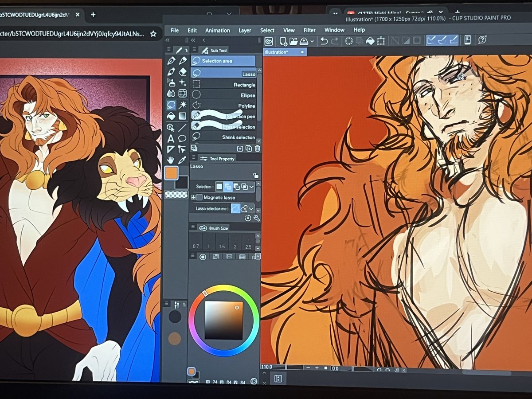Click Clear selection dotted circle icon
Screen dimensions: 532x399
tap(349, 41)
